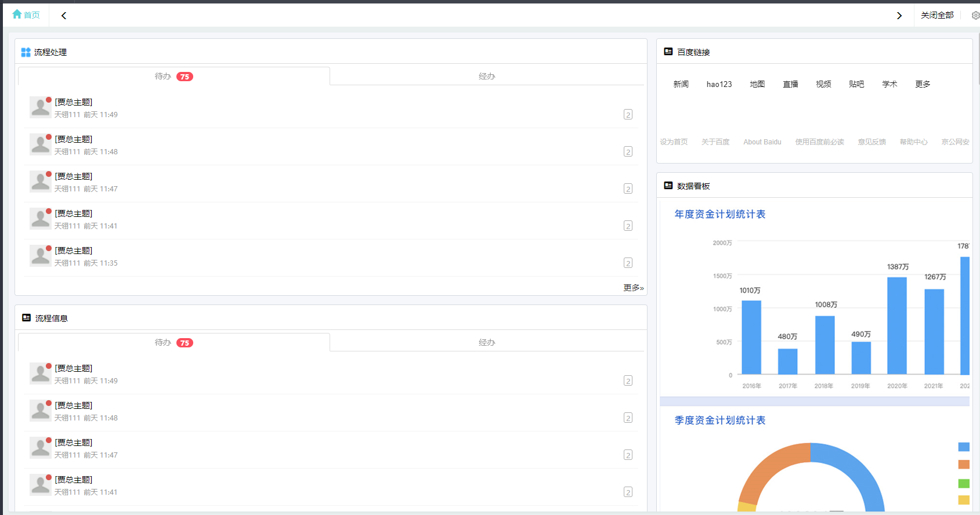The image size is (980, 515).
Task: Open the [贾总主题] title dated 11:35 in 流程处理
Action: (74, 251)
